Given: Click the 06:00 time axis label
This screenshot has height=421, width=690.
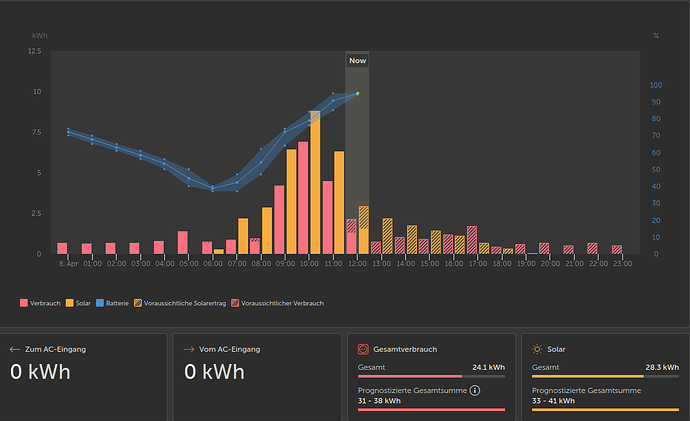Looking at the screenshot, I should tap(213, 264).
